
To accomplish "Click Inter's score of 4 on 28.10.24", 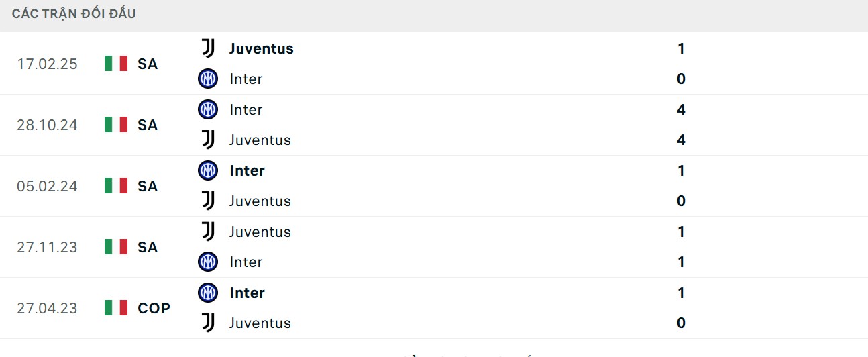I will pos(681,109).
